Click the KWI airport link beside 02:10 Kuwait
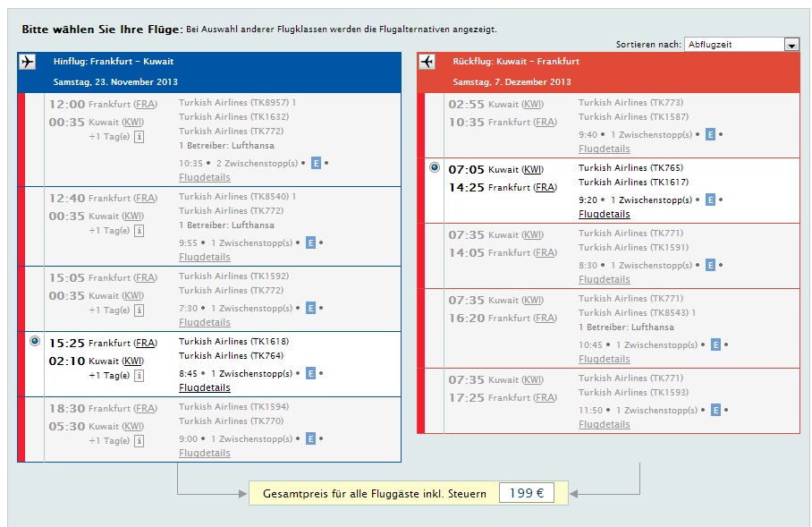Viewport: 812px width, 527px height. click(x=133, y=361)
